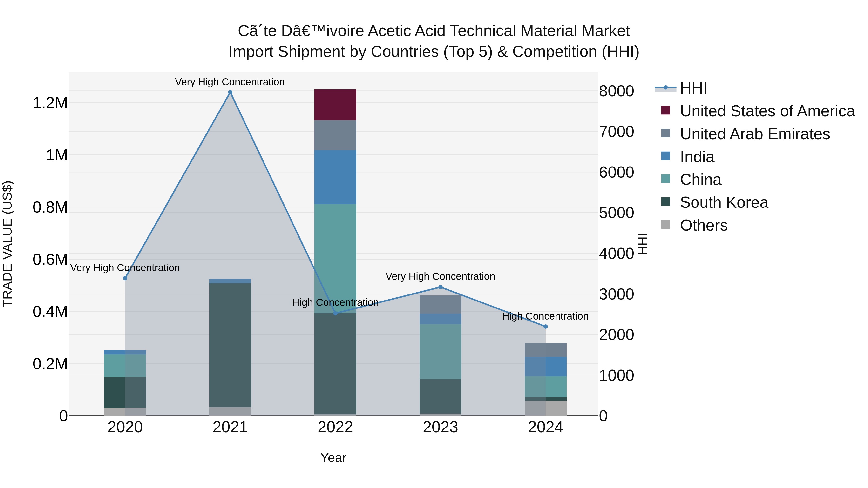Click the 2023 China bar segment

coord(441,352)
